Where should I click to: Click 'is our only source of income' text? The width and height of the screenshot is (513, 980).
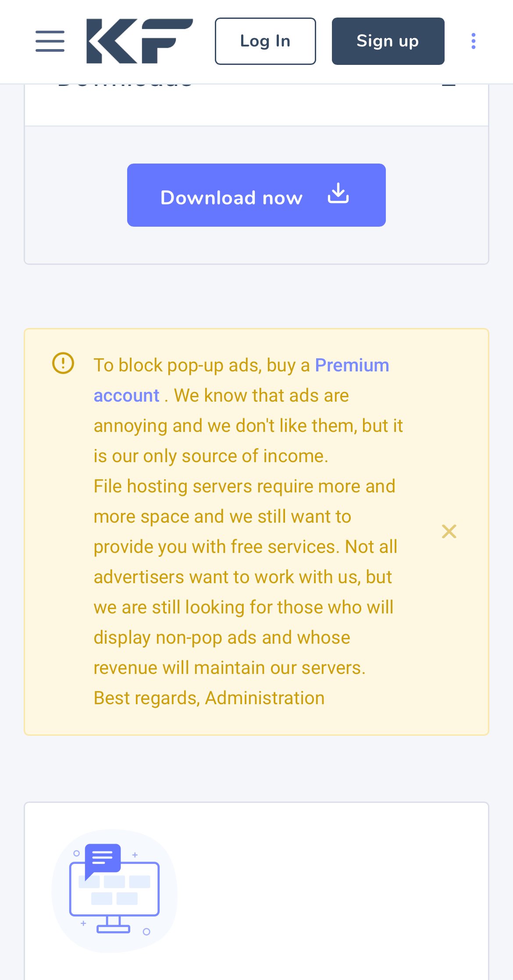coord(211,456)
